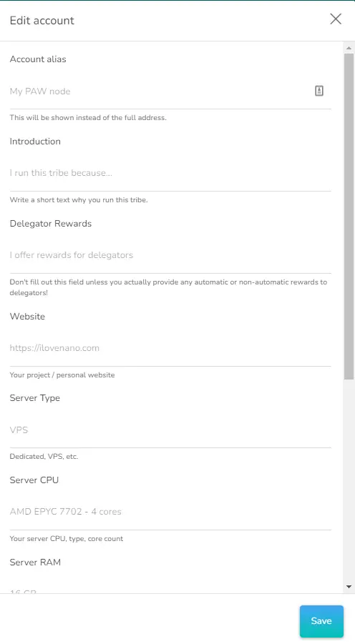Click the Server RAM label
This screenshot has width=355, height=644.
[35, 563]
